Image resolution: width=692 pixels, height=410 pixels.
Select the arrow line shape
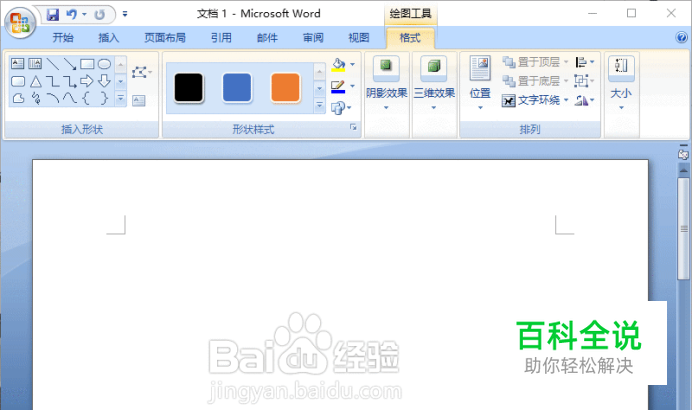pos(70,64)
